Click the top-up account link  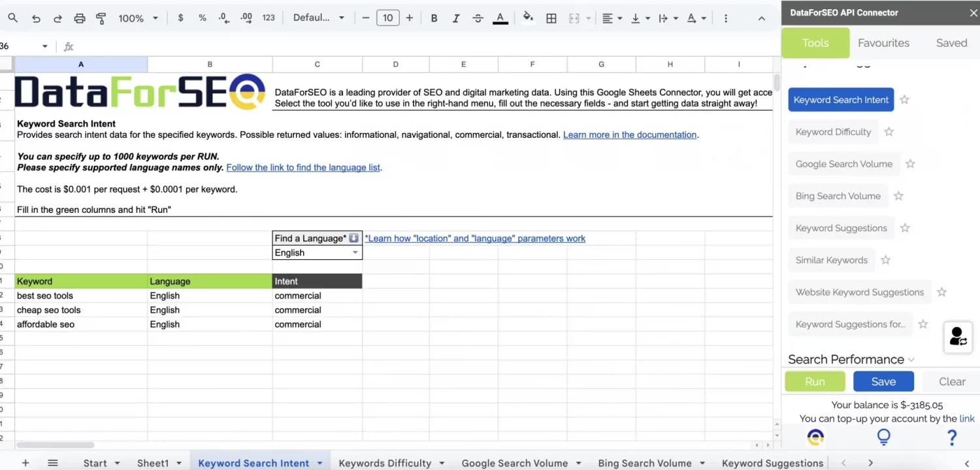(x=966, y=418)
